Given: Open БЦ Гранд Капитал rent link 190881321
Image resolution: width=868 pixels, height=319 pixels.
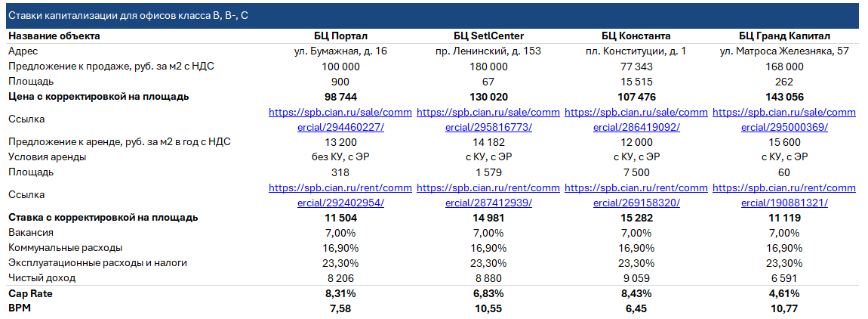Looking at the screenshot, I should pos(784,195).
